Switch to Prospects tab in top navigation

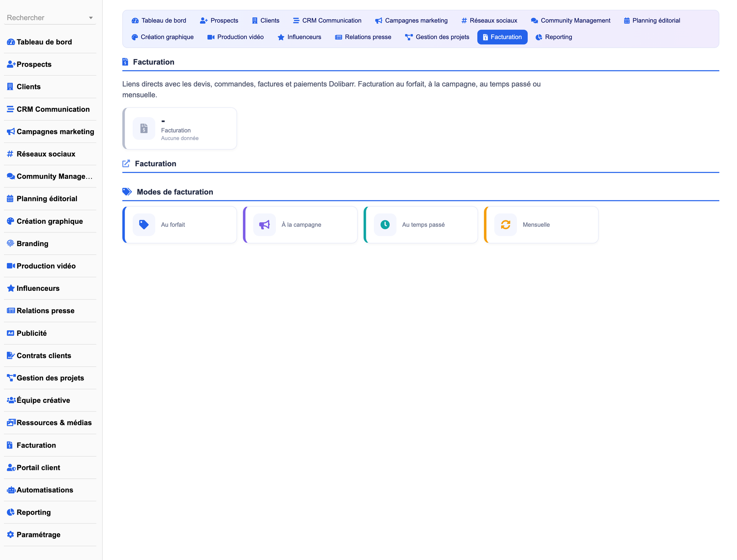click(x=219, y=20)
